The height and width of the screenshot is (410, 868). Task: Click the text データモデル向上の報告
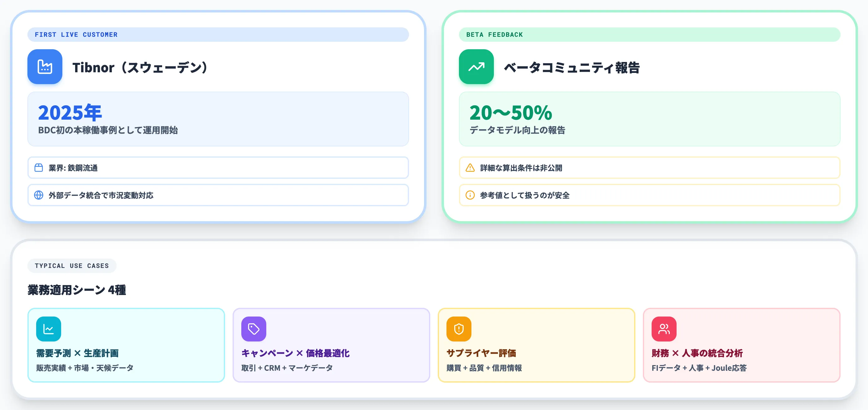pyautogui.click(x=517, y=130)
